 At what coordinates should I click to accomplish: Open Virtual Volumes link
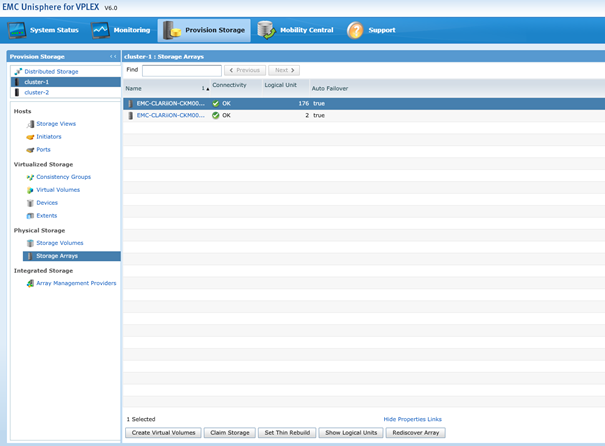(x=58, y=190)
